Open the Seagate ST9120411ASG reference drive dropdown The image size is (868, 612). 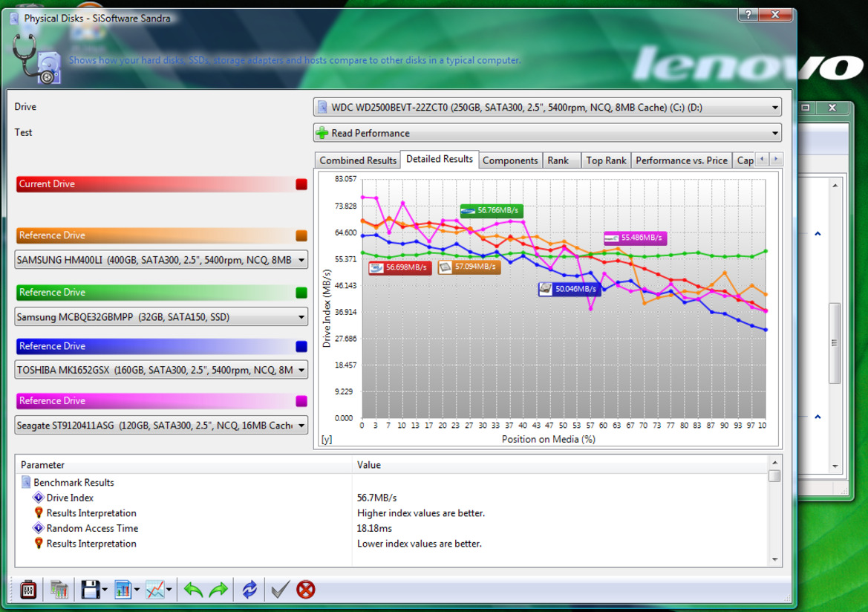[161, 426]
